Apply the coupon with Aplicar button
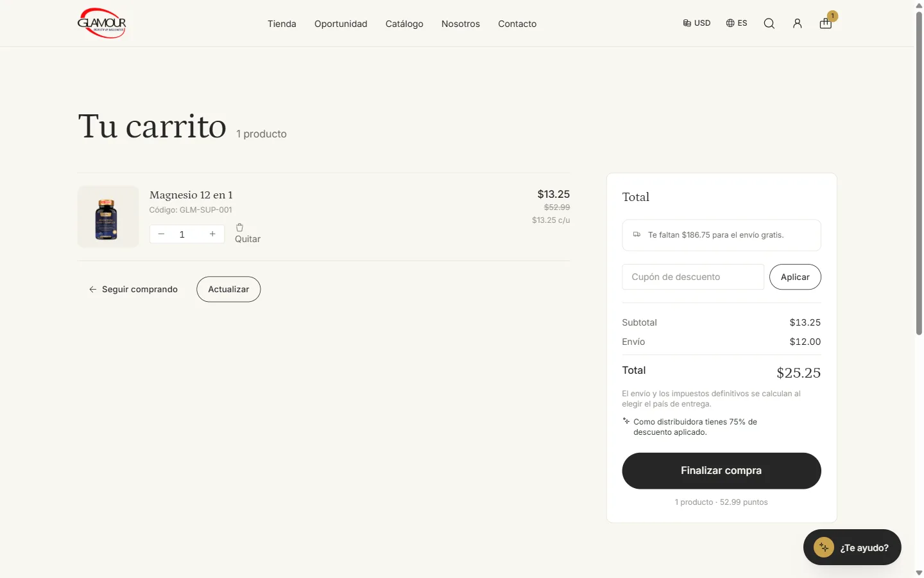924x578 pixels. click(795, 277)
